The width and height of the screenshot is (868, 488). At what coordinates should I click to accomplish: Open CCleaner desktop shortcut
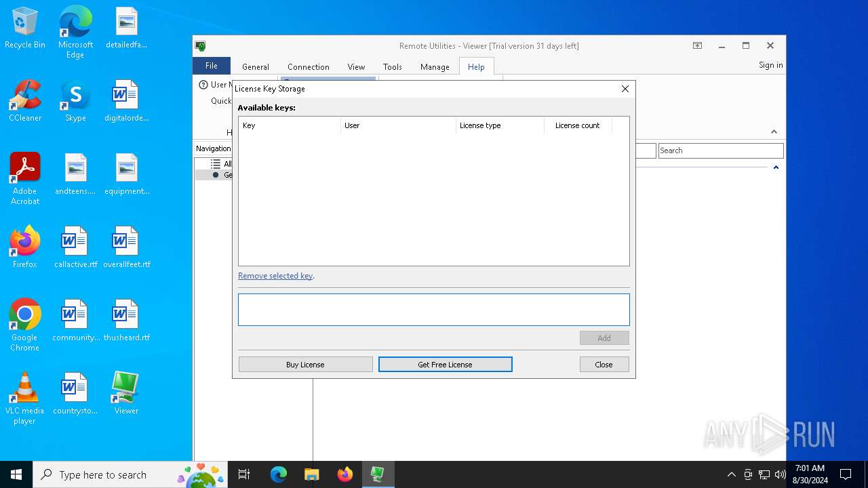[x=25, y=101]
